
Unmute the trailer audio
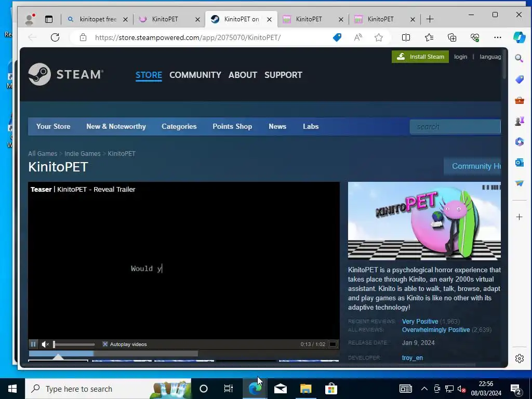(x=45, y=344)
